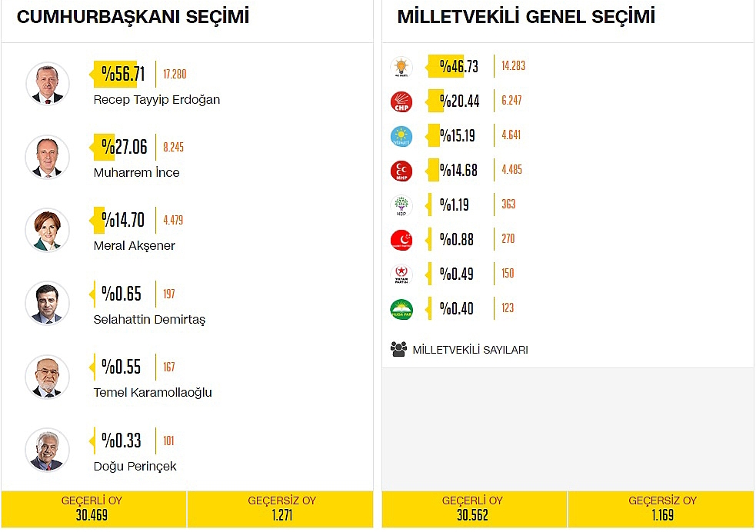The width and height of the screenshot is (756, 532).
Task: Click the AK Parti lightbulb logo
Action: click(401, 66)
